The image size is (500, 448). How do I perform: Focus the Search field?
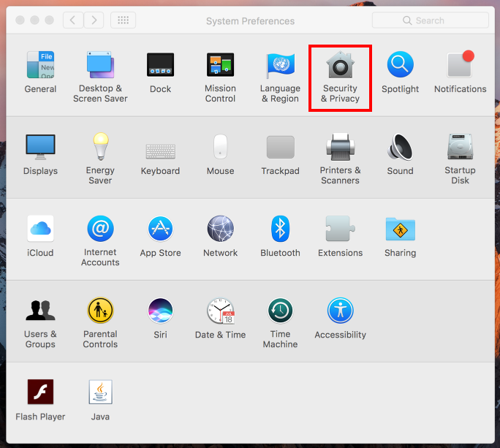430,20
